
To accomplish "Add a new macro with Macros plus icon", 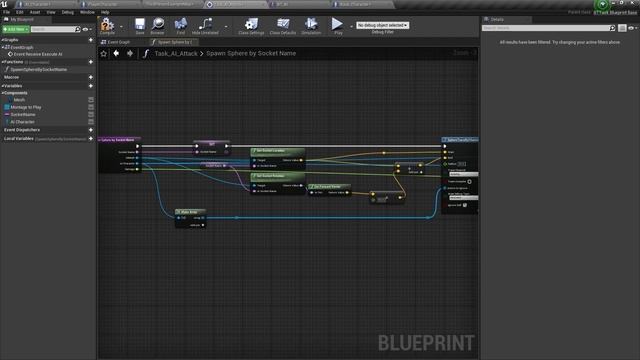I will tap(91, 77).
